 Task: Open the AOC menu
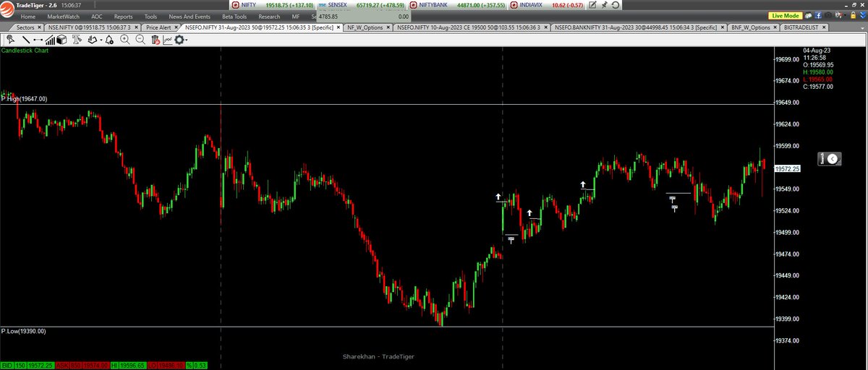(x=97, y=16)
